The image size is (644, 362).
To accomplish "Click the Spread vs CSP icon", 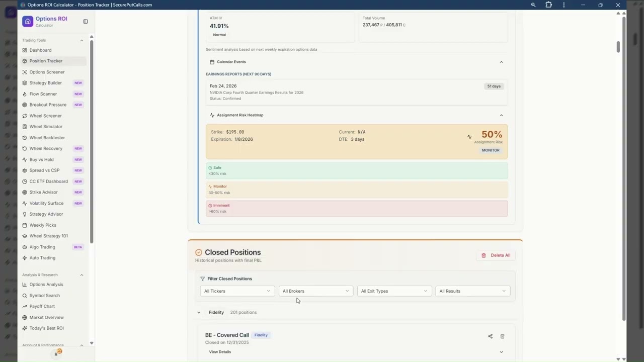I will (25, 170).
